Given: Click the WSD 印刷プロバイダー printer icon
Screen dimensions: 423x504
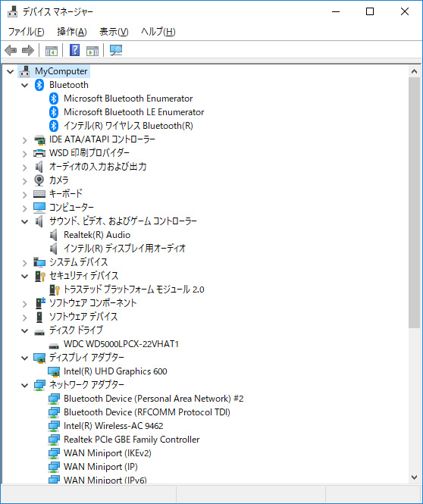Looking at the screenshot, I should point(39,153).
